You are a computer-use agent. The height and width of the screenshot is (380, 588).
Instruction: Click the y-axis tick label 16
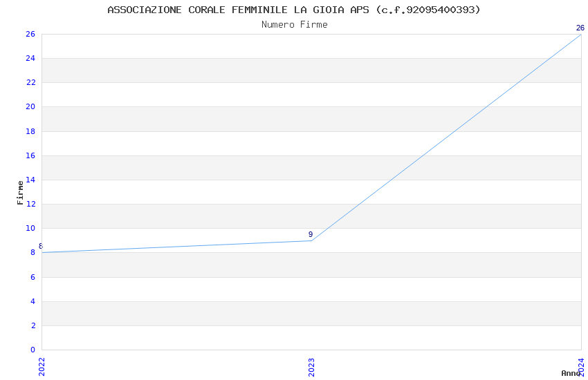[x=30, y=155]
